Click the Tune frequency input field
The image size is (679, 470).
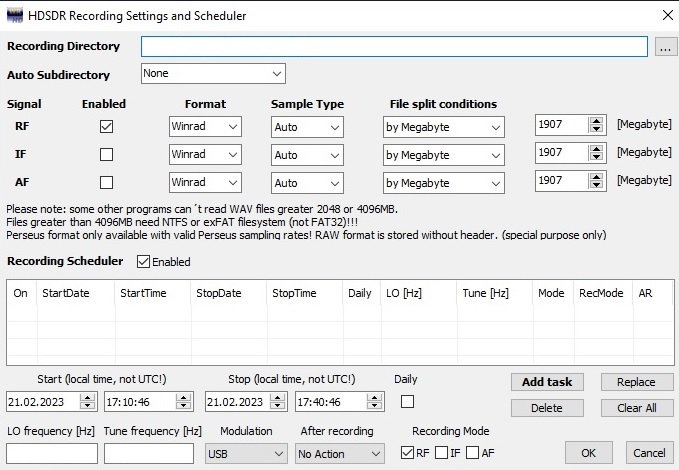click(149, 454)
